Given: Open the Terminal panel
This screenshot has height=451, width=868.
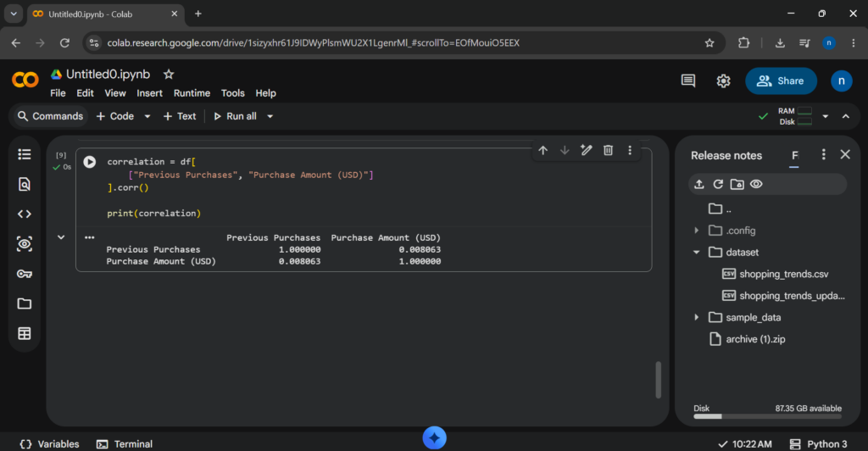Looking at the screenshot, I should coord(125,444).
